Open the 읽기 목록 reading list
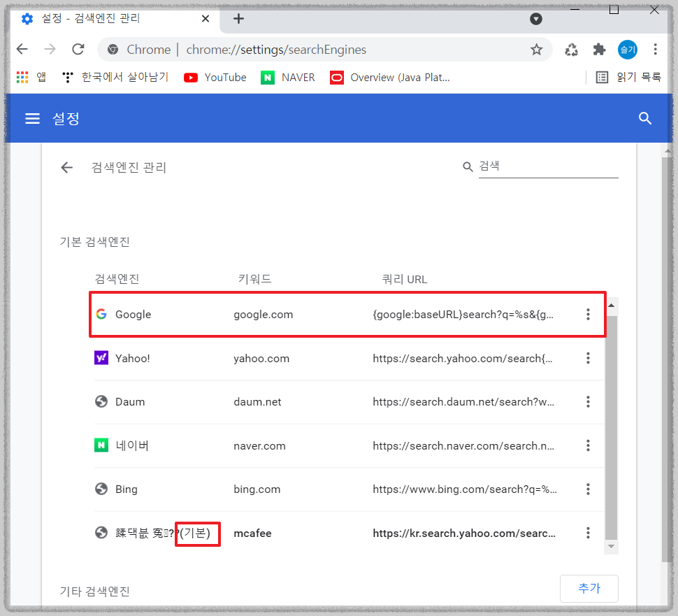 pos(628,77)
